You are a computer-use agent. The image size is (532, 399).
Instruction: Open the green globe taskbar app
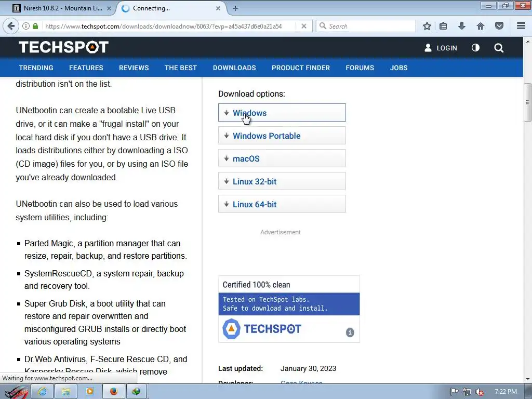point(137,392)
